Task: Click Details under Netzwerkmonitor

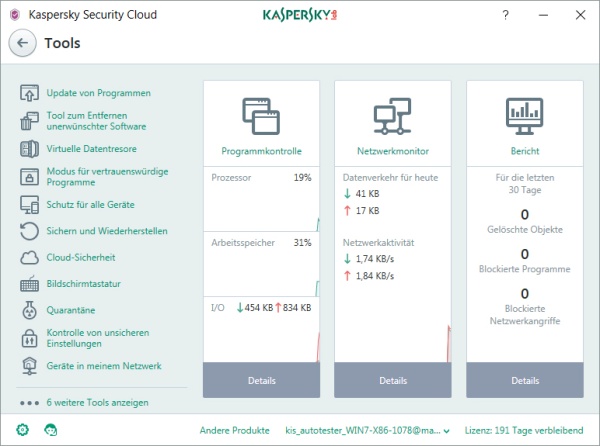Action: 393,380
